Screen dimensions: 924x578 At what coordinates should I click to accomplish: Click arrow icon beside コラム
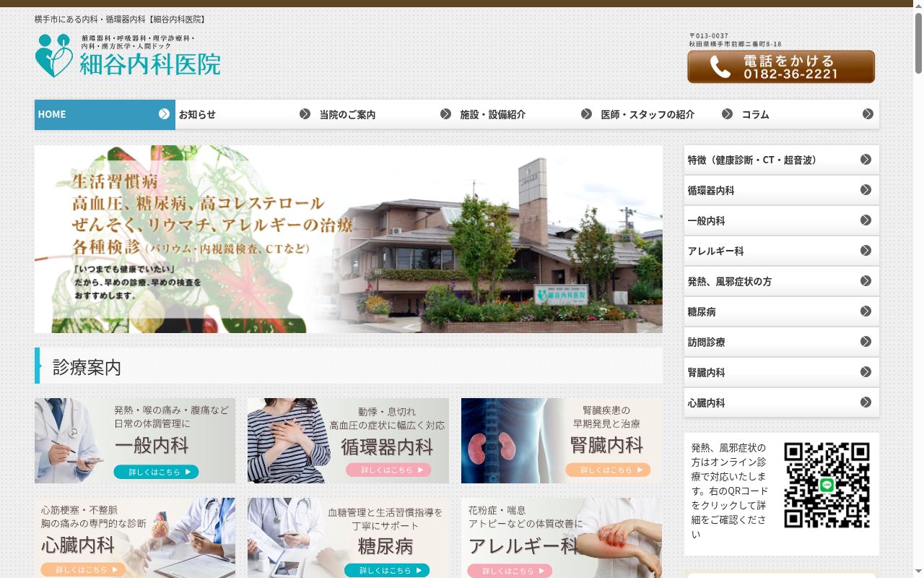click(868, 114)
